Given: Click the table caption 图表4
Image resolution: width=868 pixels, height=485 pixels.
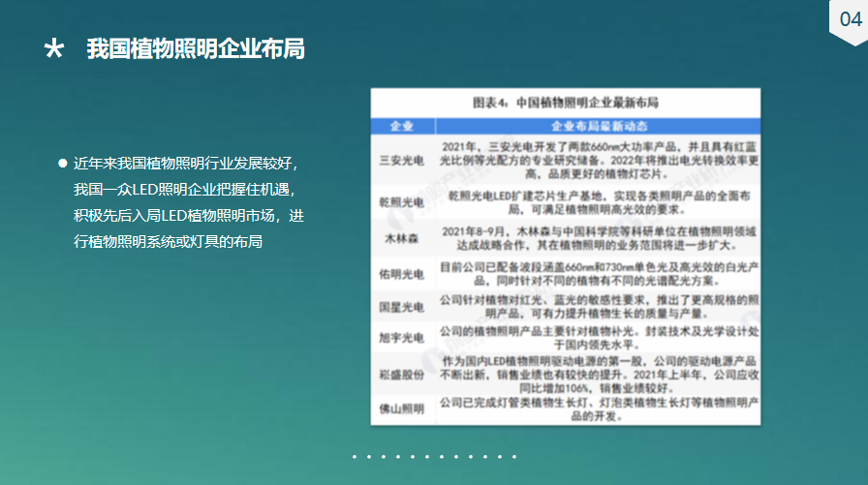Looking at the screenshot, I should (x=565, y=102).
